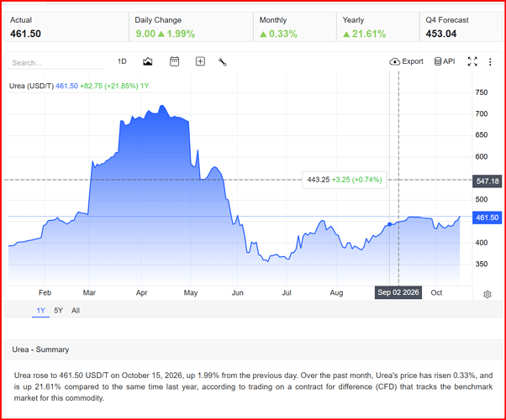
Task: Click the Sep 02 2026 date marker
Action: coord(398,292)
